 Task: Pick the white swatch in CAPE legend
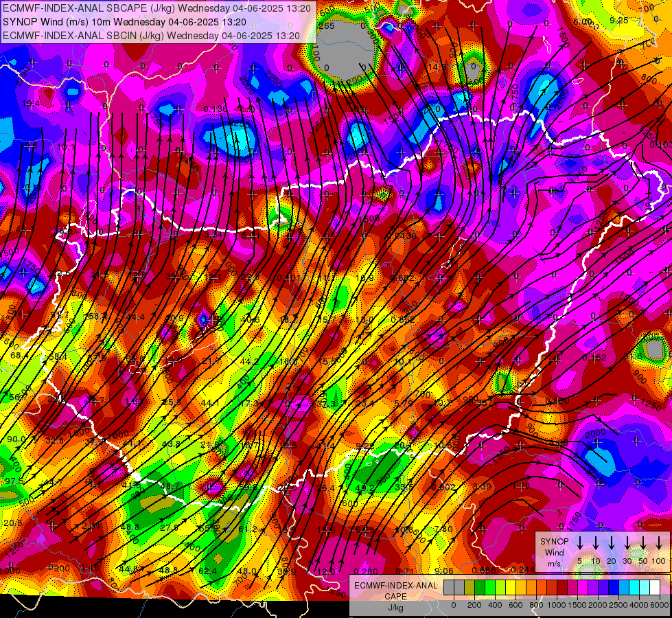[655, 587]
